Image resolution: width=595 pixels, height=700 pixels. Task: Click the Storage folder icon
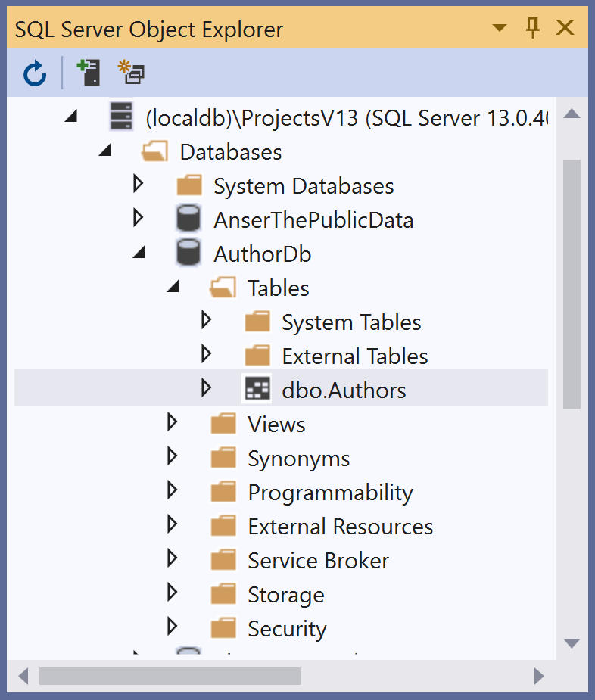(x=223, y=594)
